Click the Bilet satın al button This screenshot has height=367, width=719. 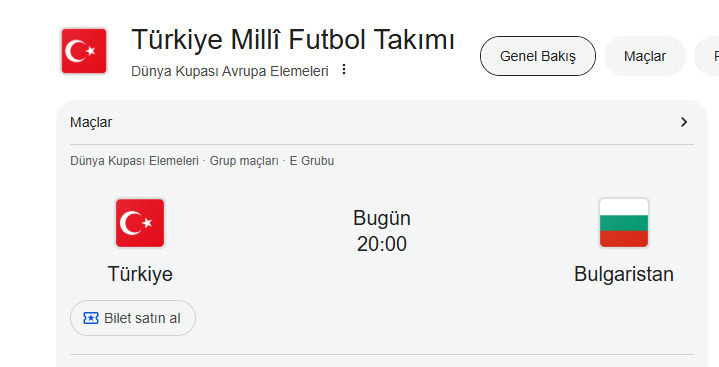click(x=133, y=318)
